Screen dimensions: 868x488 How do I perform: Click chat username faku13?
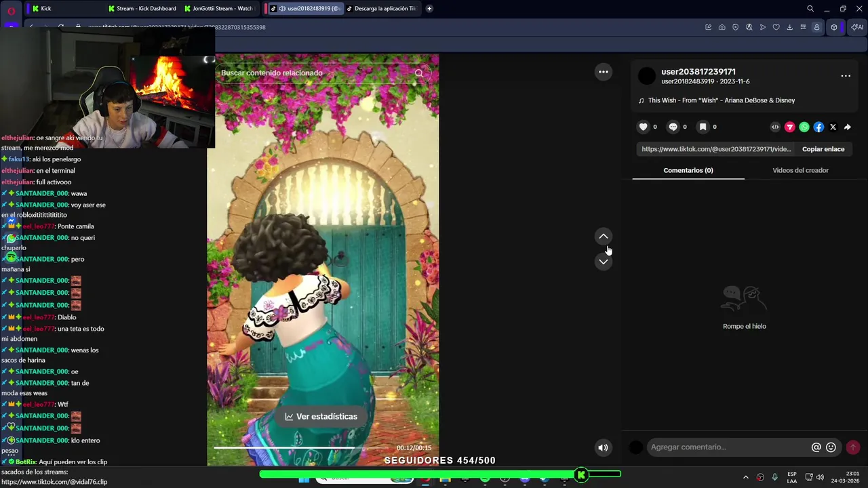click(x=19, y=159)
